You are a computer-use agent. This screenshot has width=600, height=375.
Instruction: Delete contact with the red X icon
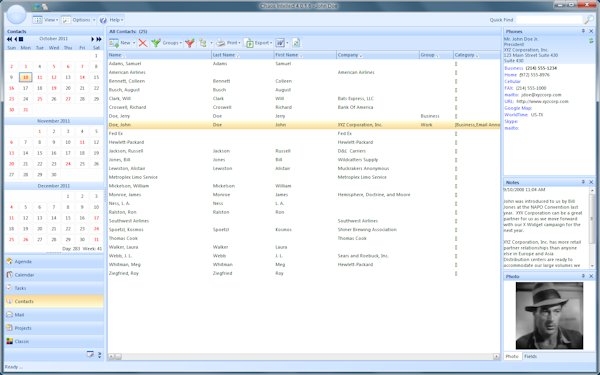pos(143,43)
